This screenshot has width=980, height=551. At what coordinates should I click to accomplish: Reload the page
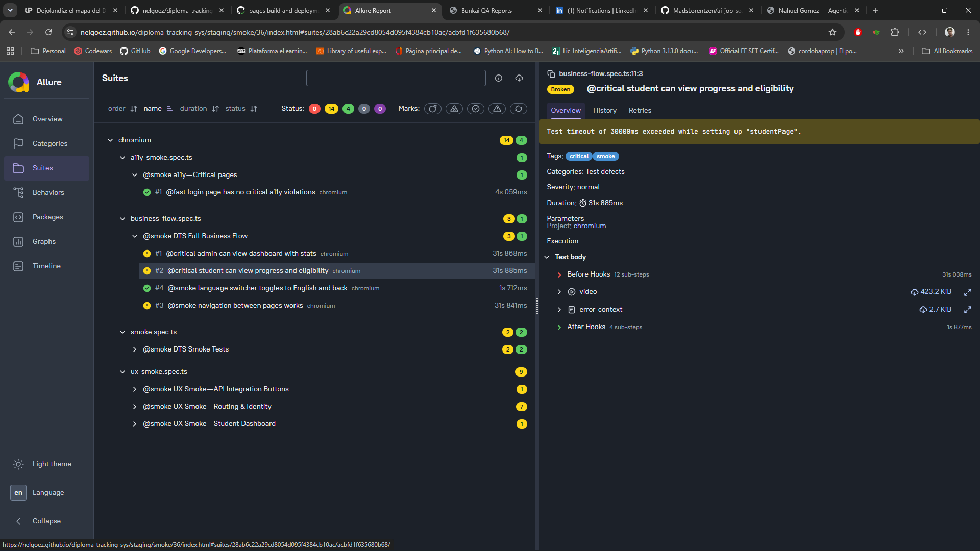point(48,32)
